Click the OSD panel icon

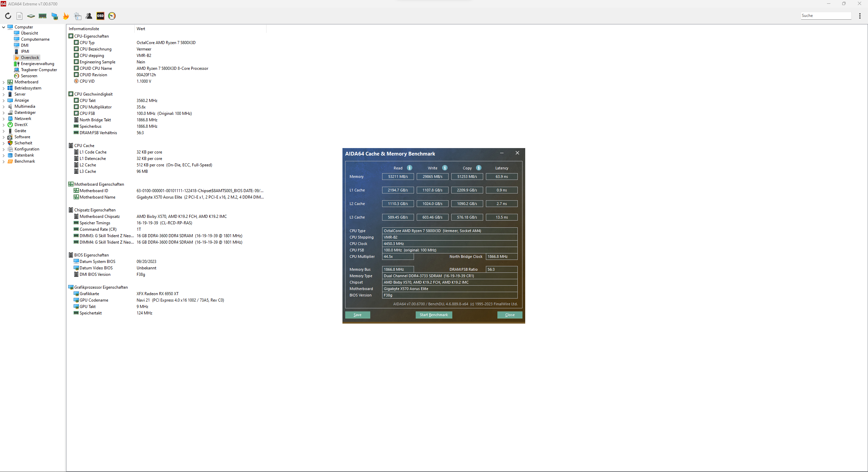tap(100, 16)
